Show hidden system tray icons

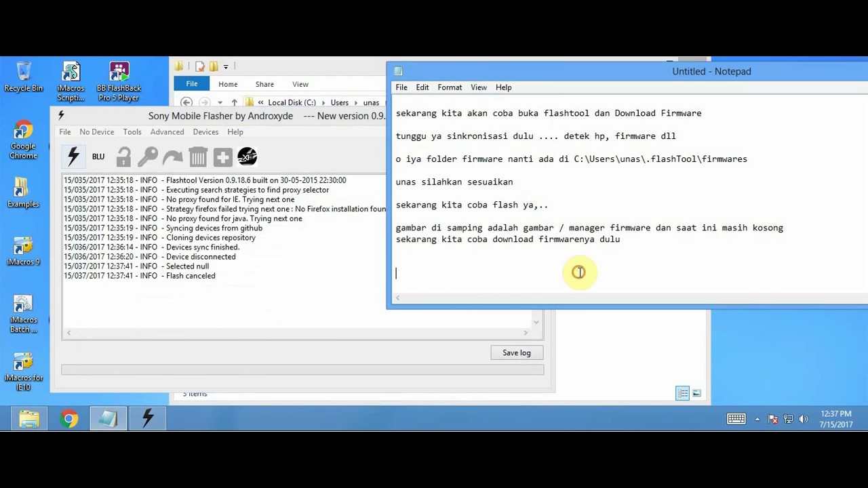point(757,420)
